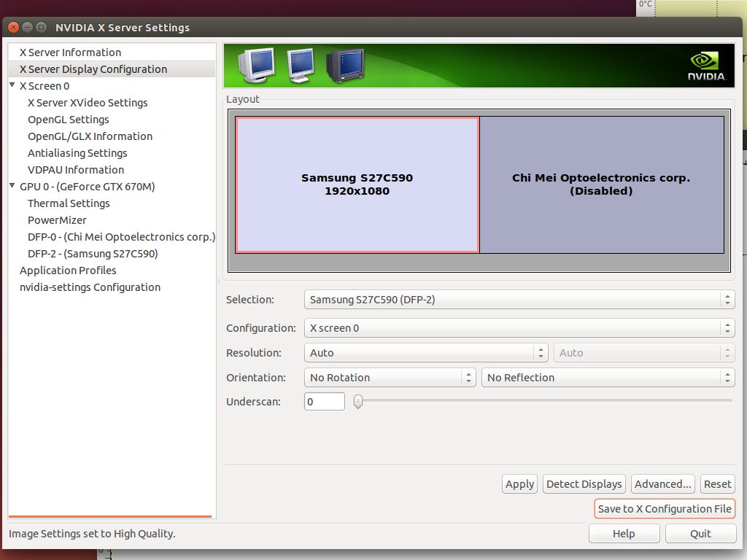Open X Server XVideo Settings
Image resolution: width=747 pixels, height=560 pixels.
88,103
